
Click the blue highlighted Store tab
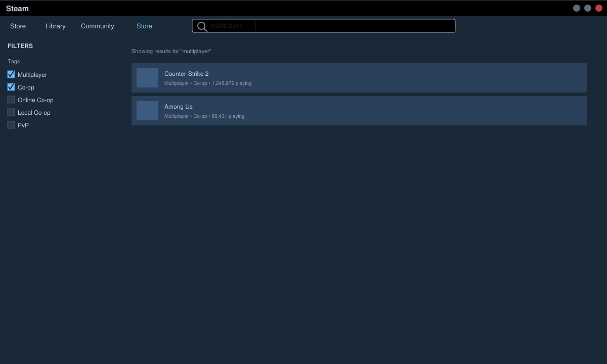[144, 26]
